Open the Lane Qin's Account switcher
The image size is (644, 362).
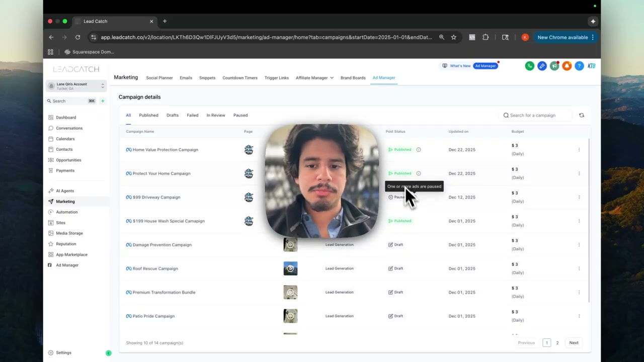coord(76,86)
